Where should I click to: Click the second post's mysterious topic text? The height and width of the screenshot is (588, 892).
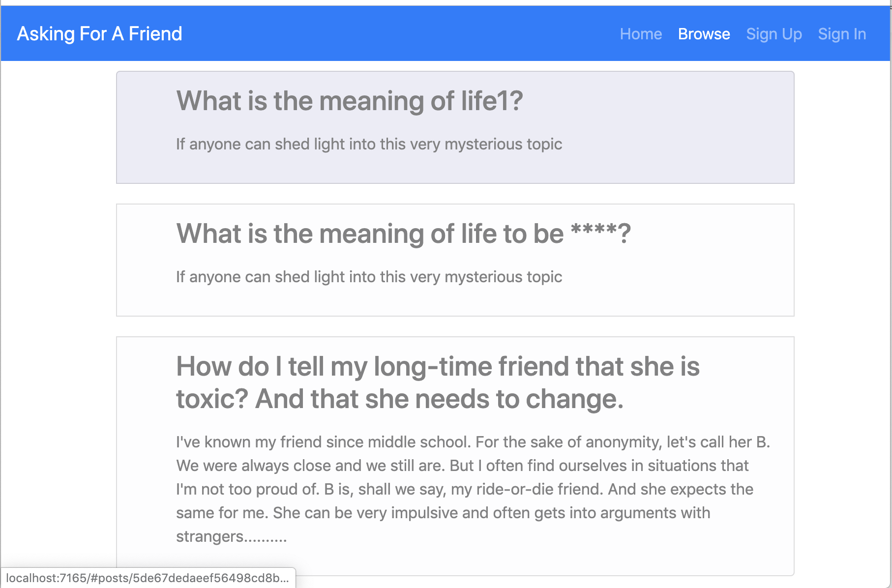(369, 276)
